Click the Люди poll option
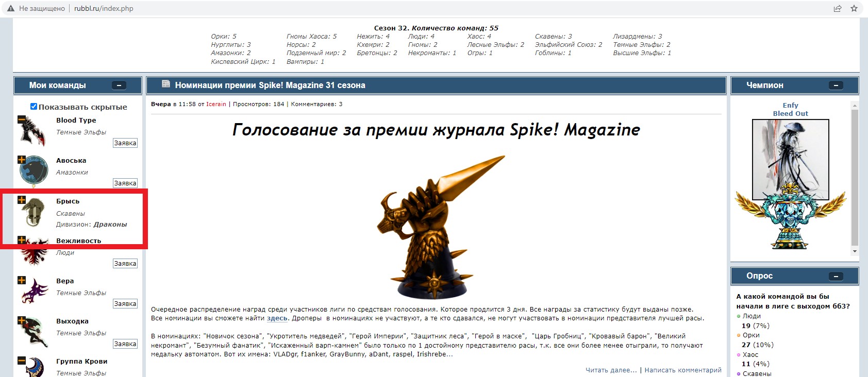This screenshot has width=868, height=377. pyautogui.click(x=752, y=316)
